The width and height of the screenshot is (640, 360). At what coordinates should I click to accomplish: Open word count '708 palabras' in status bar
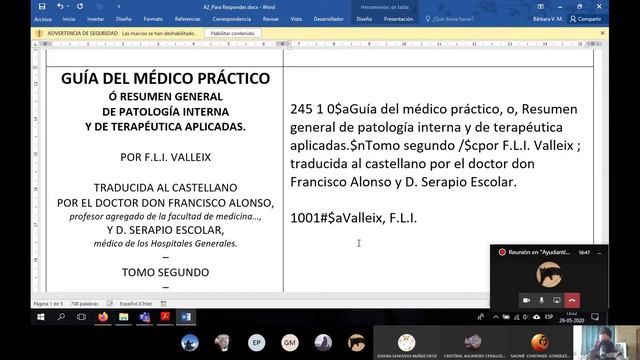(x=84, y=304)
